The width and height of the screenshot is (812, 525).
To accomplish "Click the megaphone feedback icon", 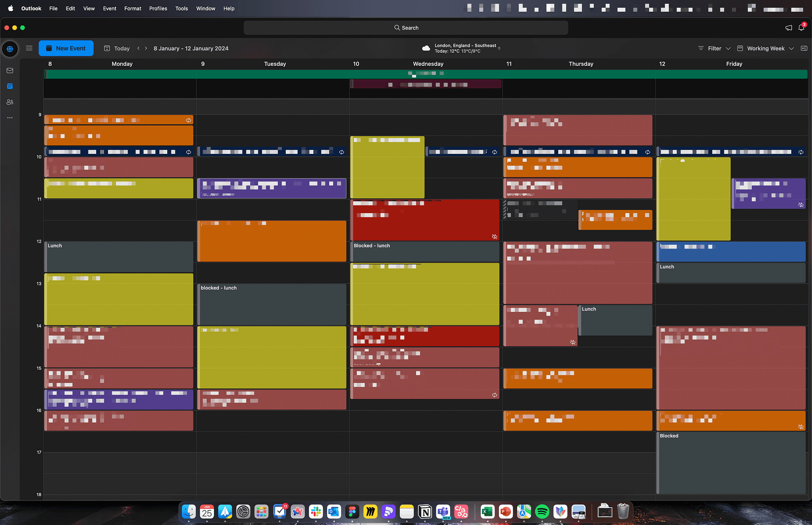I will pos(788,28).
